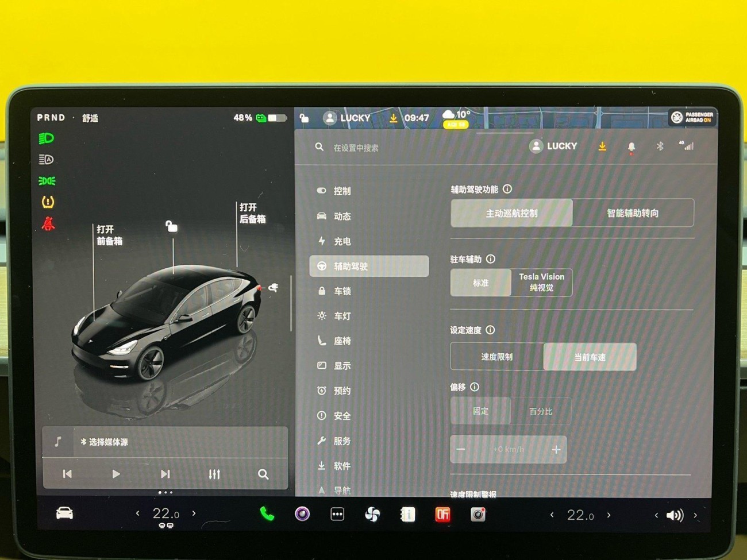Click the Bluetooth icon in settings header
This screenshot has height=560, width=747.
click(x=659, y=146)
